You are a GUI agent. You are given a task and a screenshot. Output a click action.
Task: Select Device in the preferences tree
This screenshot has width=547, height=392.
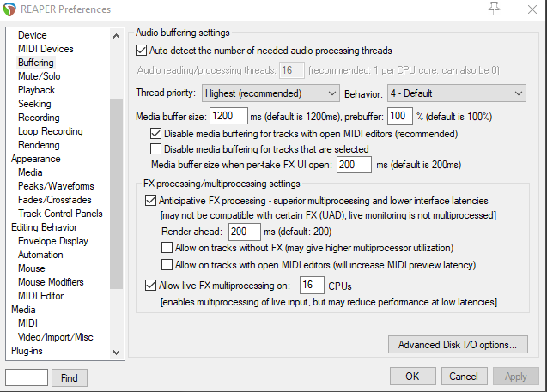click(x=33, y=35)
